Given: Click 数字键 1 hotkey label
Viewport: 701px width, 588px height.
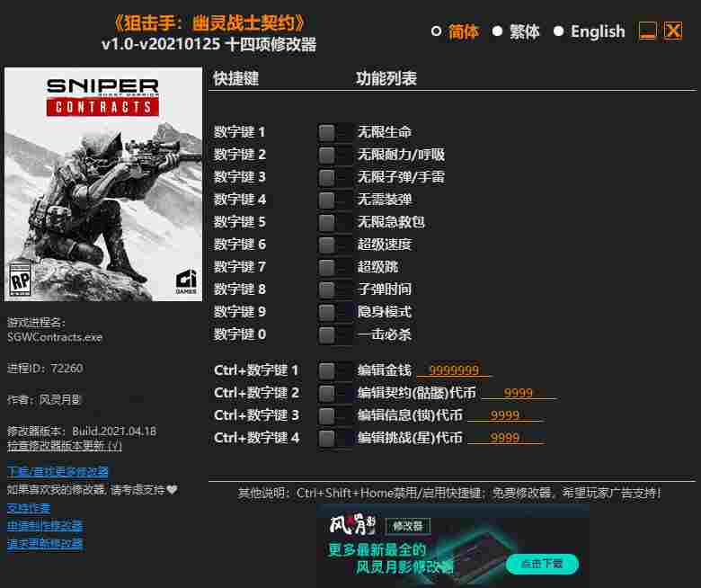Looking at the screenshot, I should tap(240, 132).
